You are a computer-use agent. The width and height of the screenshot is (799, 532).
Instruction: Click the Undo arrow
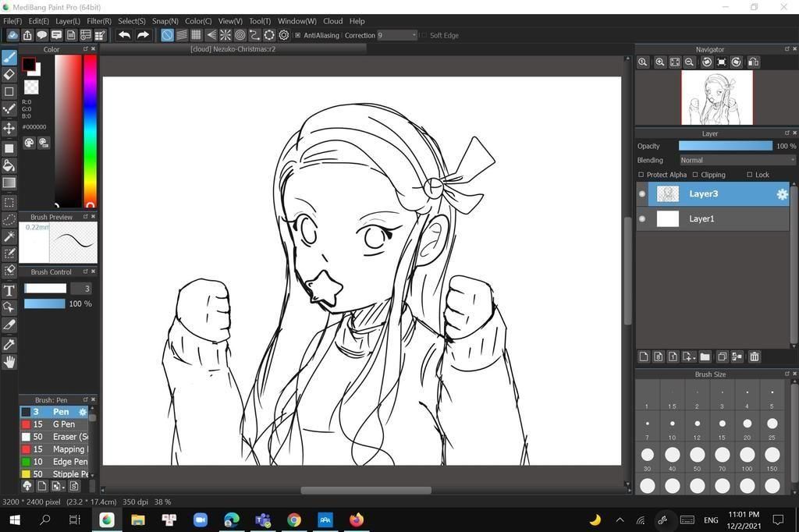pos(124,35)
